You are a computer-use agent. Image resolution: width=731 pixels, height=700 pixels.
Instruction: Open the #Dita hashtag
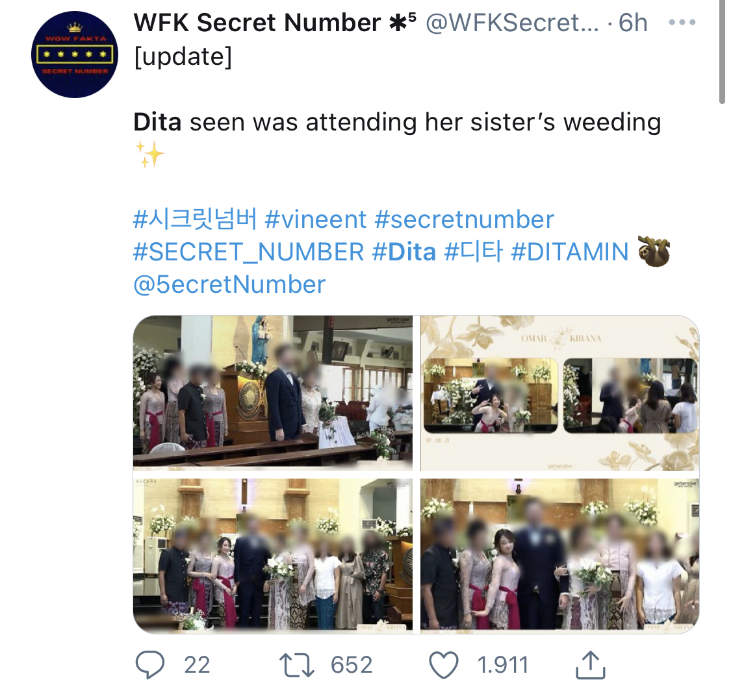pos(404,252)
